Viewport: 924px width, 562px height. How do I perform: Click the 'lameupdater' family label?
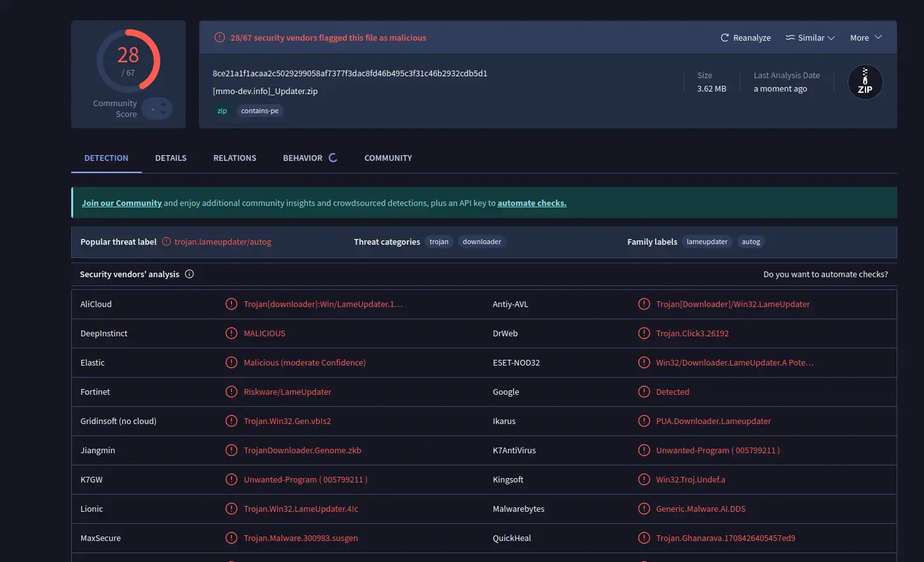(707, 242)
